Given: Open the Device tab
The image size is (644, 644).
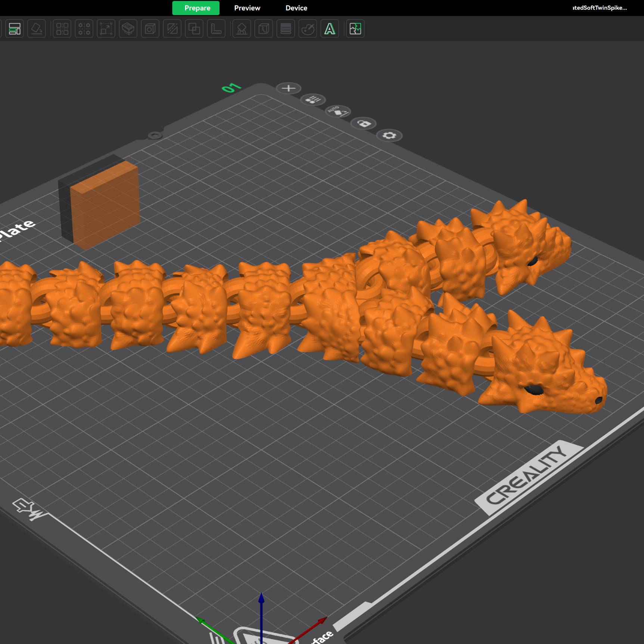Looking at the screenshot, I should pos(296,8).
